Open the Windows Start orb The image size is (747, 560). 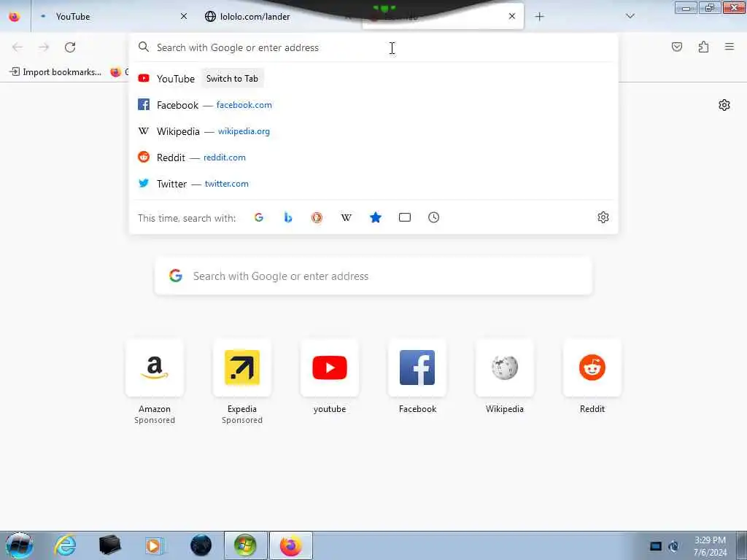click(x=19, y=545)
